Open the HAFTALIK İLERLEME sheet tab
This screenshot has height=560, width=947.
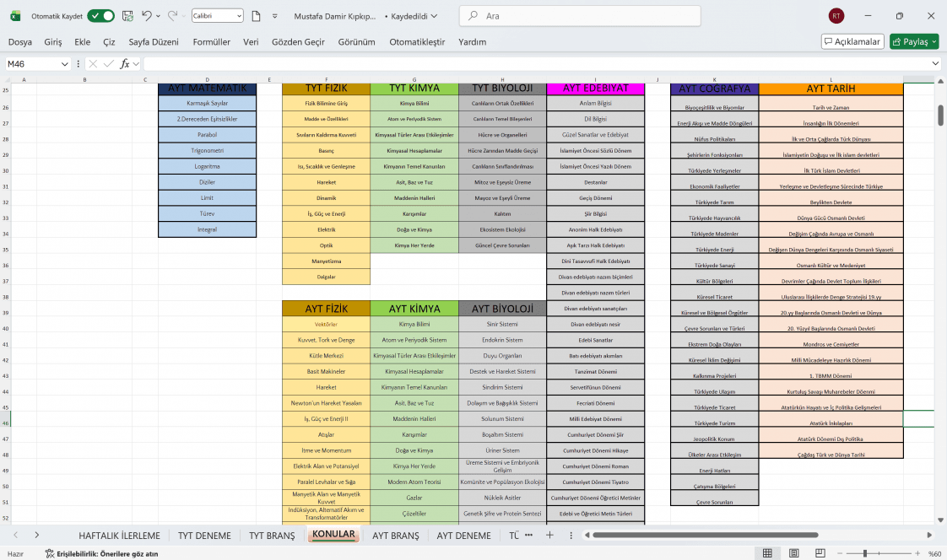[120, 536]
